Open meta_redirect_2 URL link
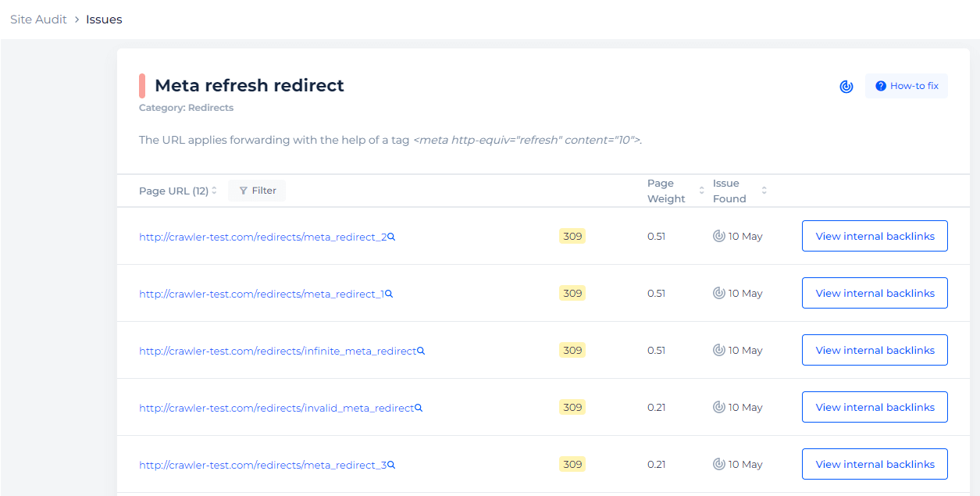980x496 pixels. tap(262, 237)
